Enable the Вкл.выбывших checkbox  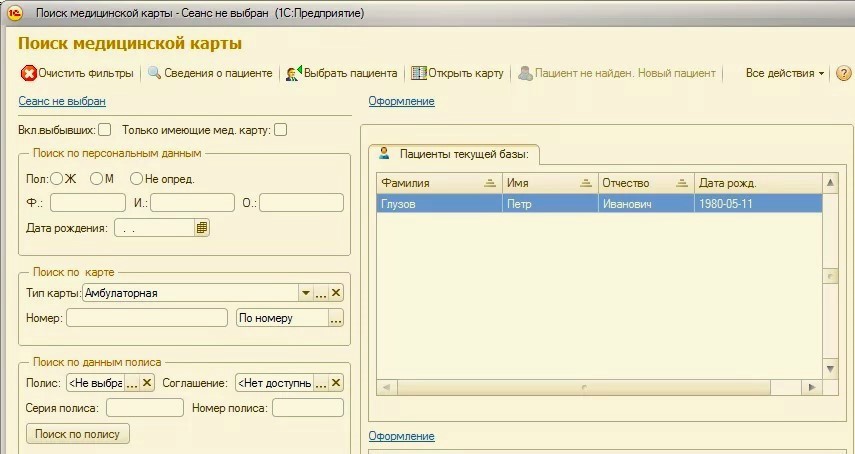pos(104,129)
